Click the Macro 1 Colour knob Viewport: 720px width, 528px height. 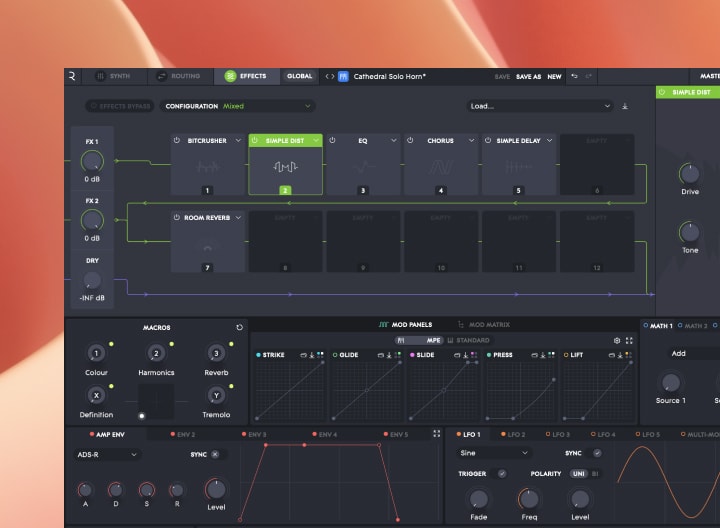click(x=96, y=353)
